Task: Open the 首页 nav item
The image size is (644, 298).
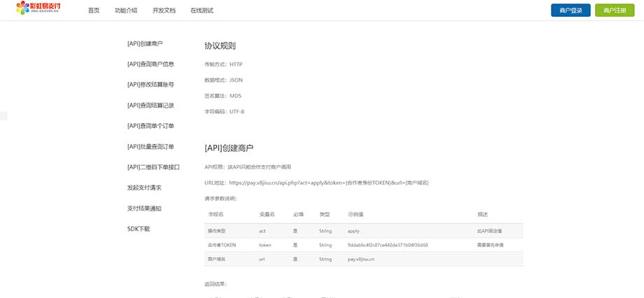Action: click(x=94, y=10)
